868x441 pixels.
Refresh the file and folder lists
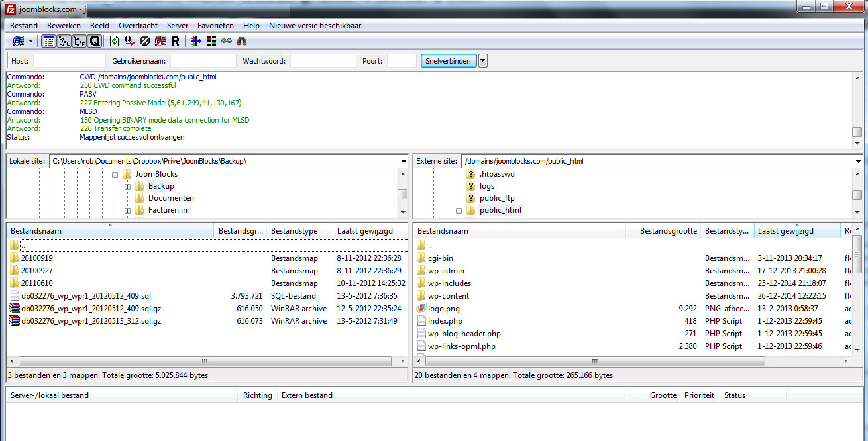(115, 41)
